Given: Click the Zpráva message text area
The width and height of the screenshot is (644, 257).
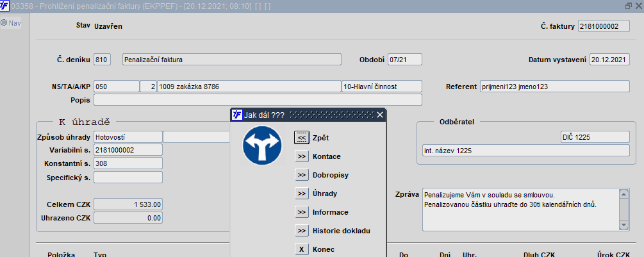Looking at the screenshot, I should 521,210.
